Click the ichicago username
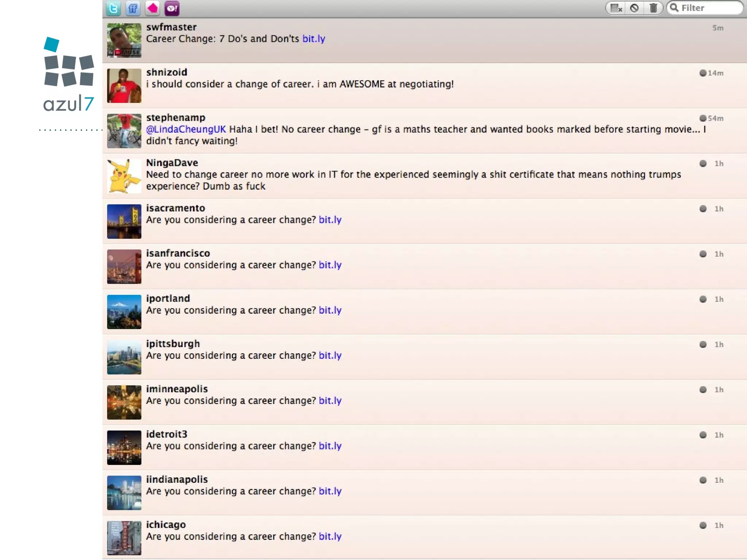The image size is (747, 560). [166, 525]
